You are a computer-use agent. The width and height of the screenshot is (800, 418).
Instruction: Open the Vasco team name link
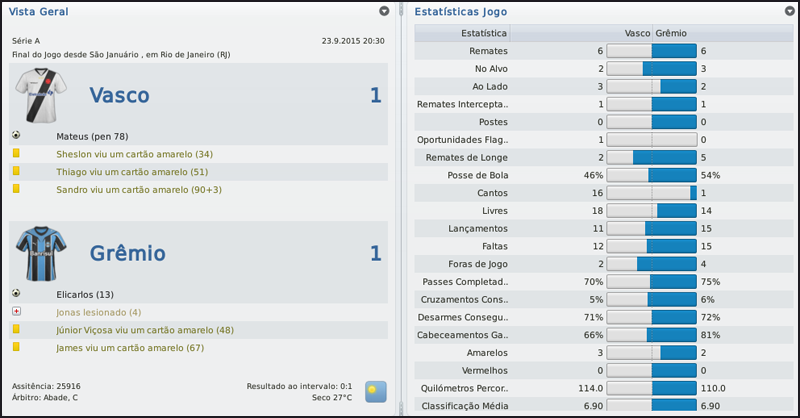click(119, 95)
